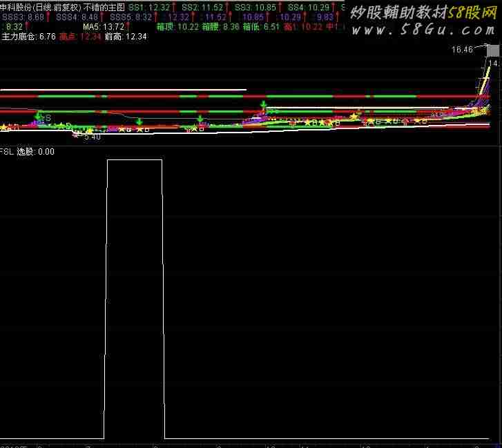Select the 主力底仓: 6.76 label

click(29, 37)
